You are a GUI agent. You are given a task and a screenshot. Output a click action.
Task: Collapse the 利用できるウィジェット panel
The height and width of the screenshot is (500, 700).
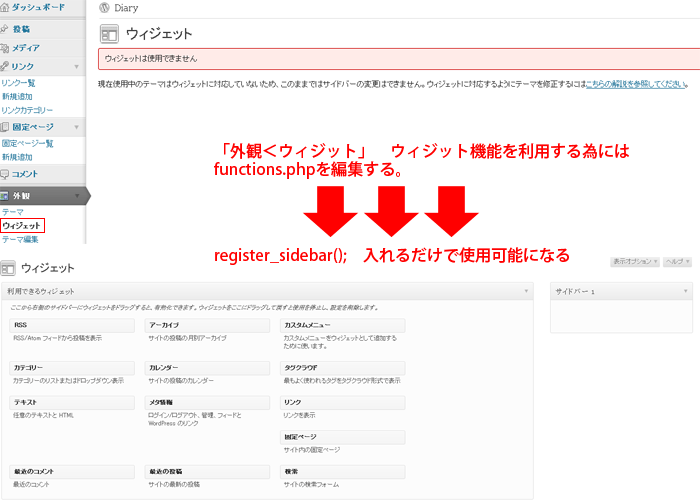pos(526,291)
